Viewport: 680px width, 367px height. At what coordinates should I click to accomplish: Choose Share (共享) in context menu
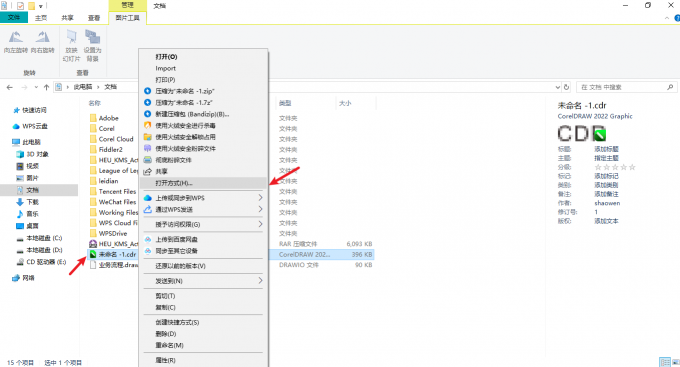[x=203, y=171]
